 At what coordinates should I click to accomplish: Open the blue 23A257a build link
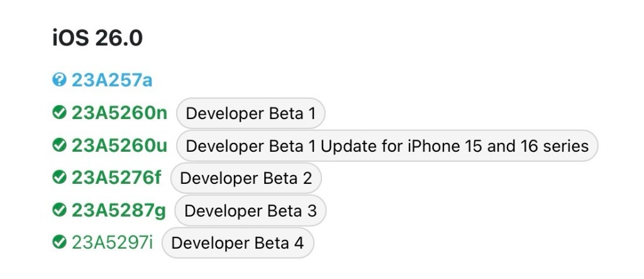click(x=112, y=81)
